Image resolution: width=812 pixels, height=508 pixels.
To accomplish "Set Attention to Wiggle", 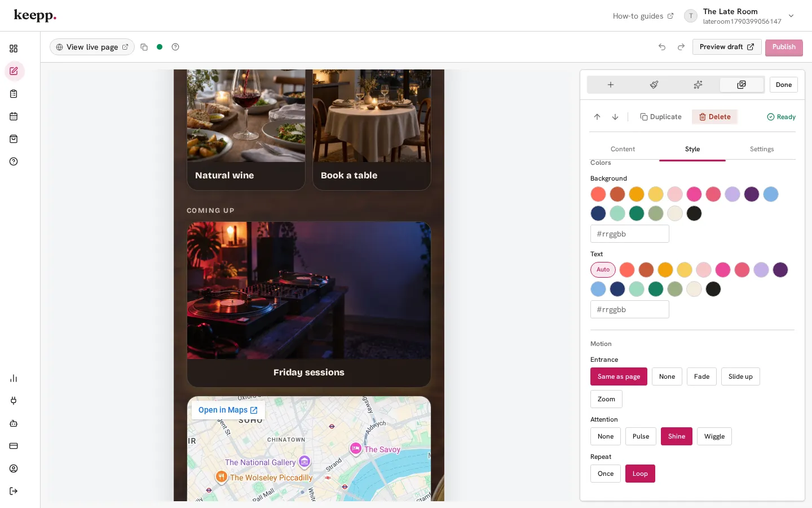I will tap(714, 436).
